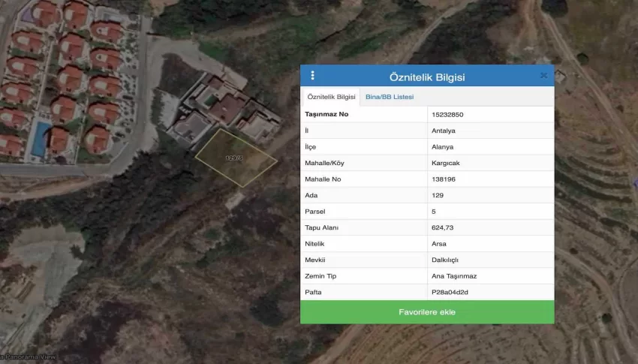The height and width of the screenshot is (364, 638).
Task: Switch to the Bina/BB Listesi tab
Action: (389, 97)
